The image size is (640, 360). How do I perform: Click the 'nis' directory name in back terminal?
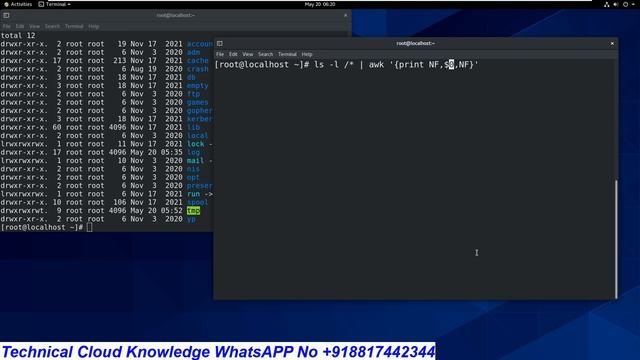[193, 169]
